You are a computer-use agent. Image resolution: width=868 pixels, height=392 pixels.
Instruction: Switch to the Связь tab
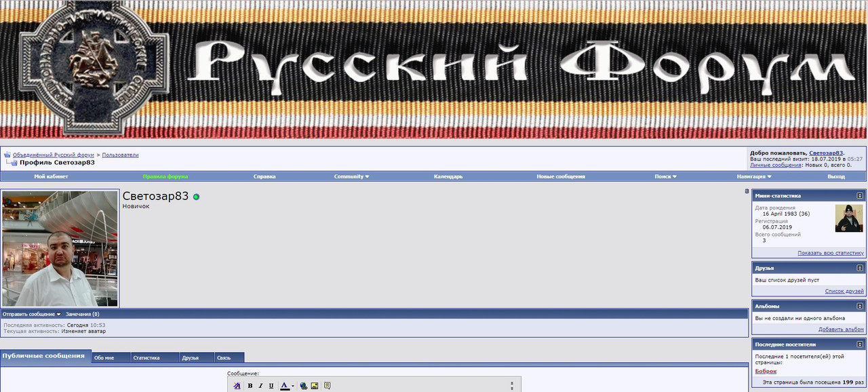click(230, 357)
